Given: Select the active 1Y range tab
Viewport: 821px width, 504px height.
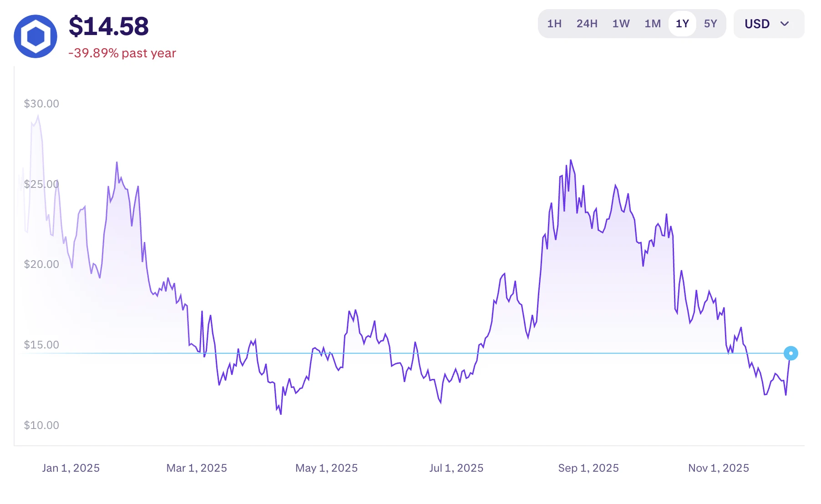Looking at the screenshot, I should coord(682,24).
